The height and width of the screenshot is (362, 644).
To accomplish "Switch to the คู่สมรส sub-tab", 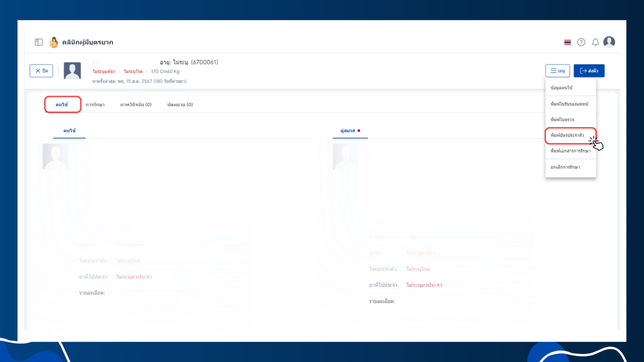I will coord(350,131).
